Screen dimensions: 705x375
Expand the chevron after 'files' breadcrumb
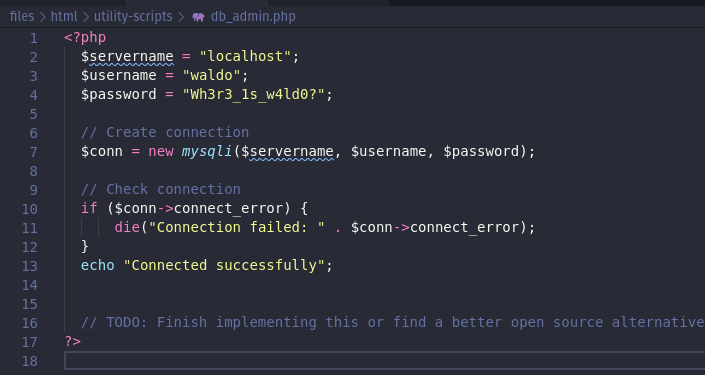42,17
